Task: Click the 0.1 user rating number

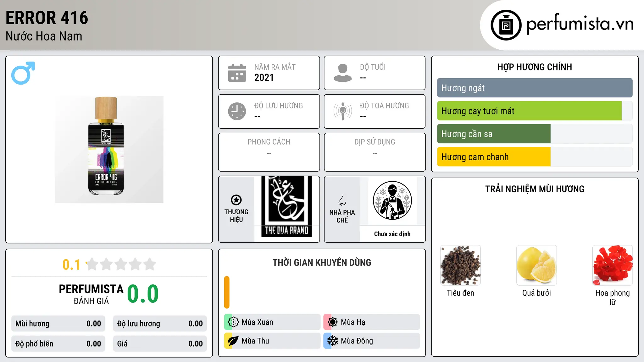Action: pos(71,265)
